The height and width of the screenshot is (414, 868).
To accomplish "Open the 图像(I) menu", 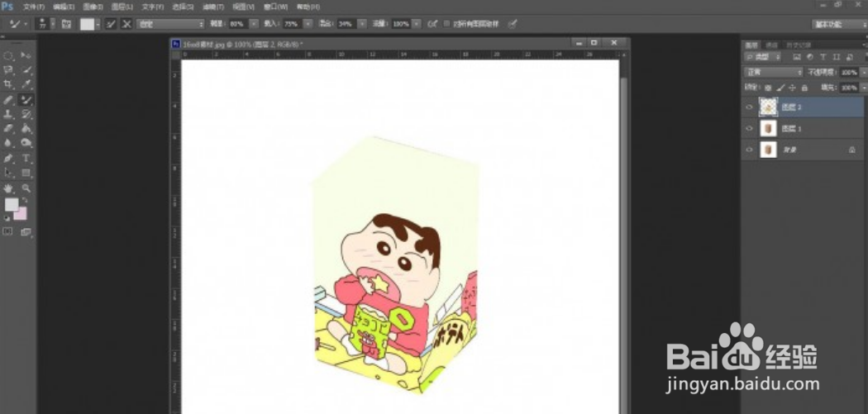I will (93, 7).
